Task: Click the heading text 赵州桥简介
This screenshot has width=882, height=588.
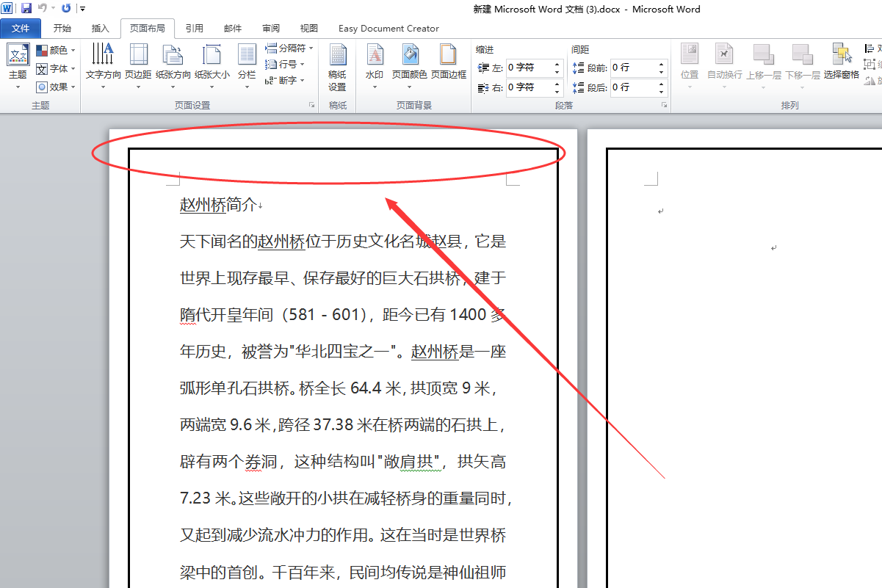Action: (x=218, y=206)
